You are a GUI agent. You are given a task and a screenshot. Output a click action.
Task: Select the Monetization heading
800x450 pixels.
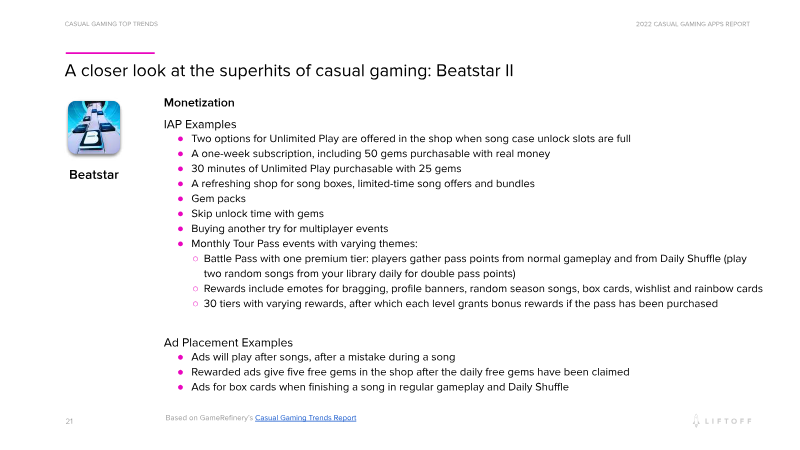(x=199, y=102)
